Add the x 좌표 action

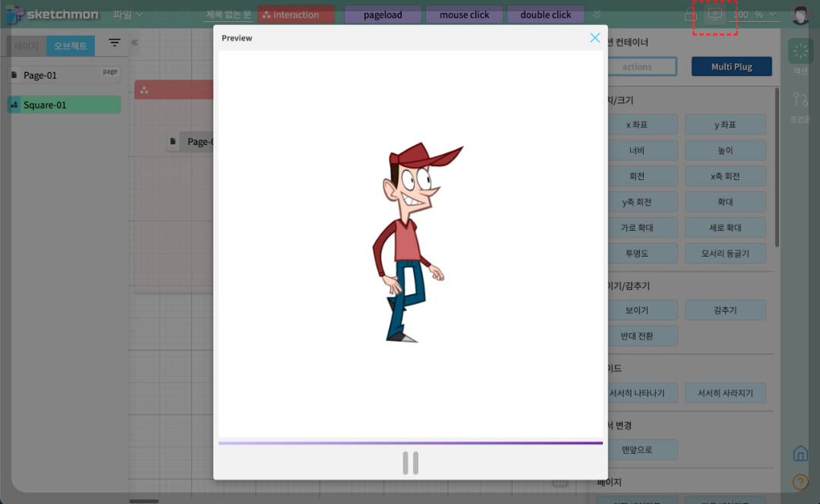[643, 124]
